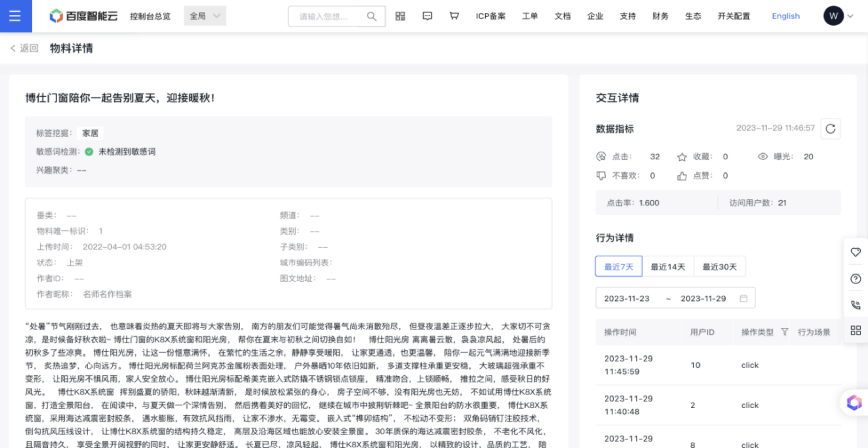This screenshot has width=868, height=448.
Task: Open the shopping cart icon
Action: point(454,16)
